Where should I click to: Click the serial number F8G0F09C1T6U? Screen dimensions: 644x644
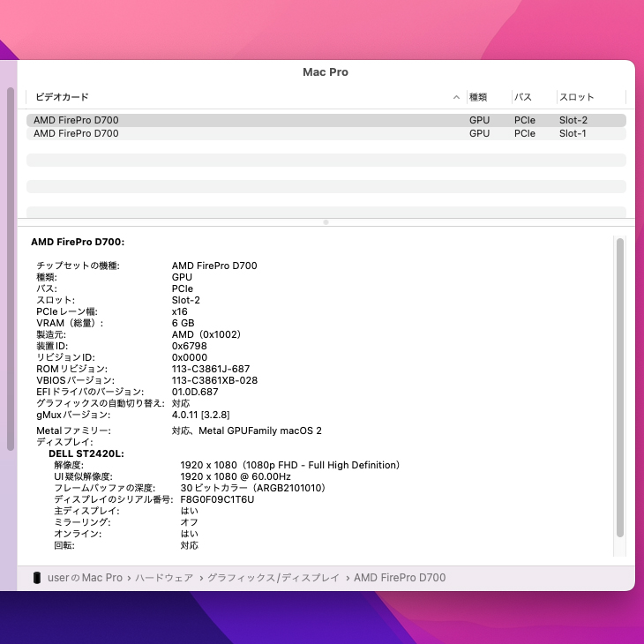[x=217, y=499]
